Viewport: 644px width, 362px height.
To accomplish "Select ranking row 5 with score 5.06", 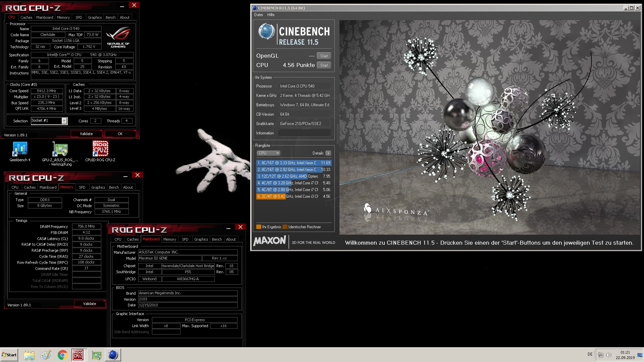I will tap(294, 190).
